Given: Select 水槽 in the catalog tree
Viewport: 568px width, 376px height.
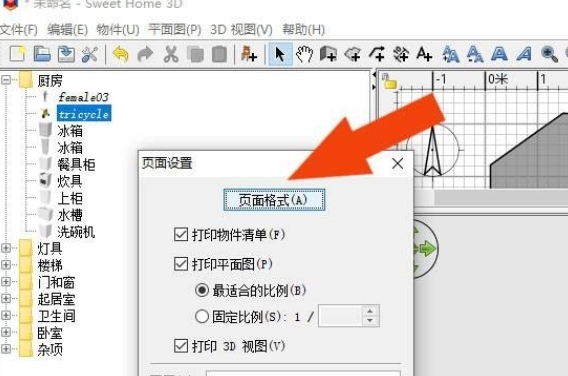Looking at the screenshot, I should (x=70, y=215).
